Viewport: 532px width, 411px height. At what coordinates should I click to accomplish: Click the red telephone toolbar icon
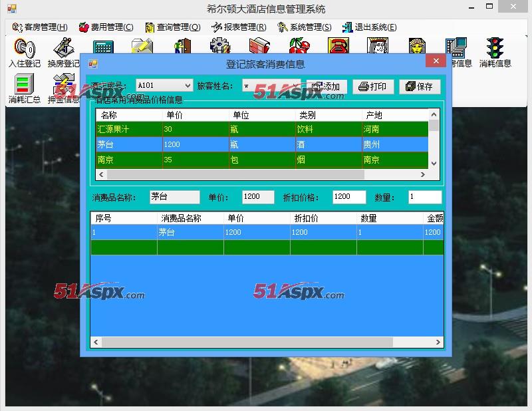(x=338, y=47)
